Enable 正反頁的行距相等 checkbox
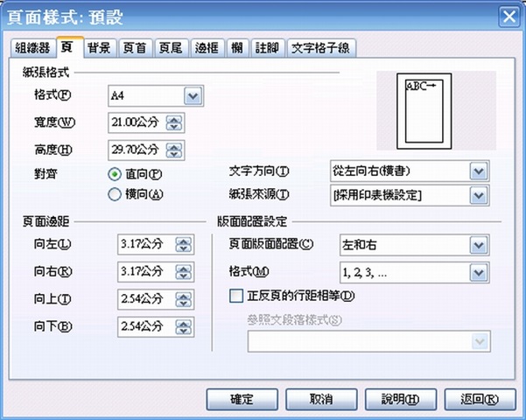 (236, 297)
